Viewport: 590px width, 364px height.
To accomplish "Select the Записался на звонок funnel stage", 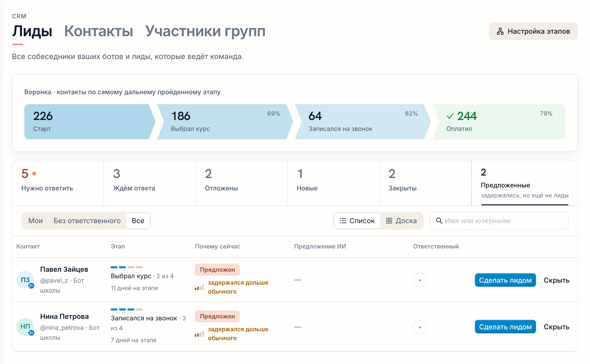I will click(363, 122).
